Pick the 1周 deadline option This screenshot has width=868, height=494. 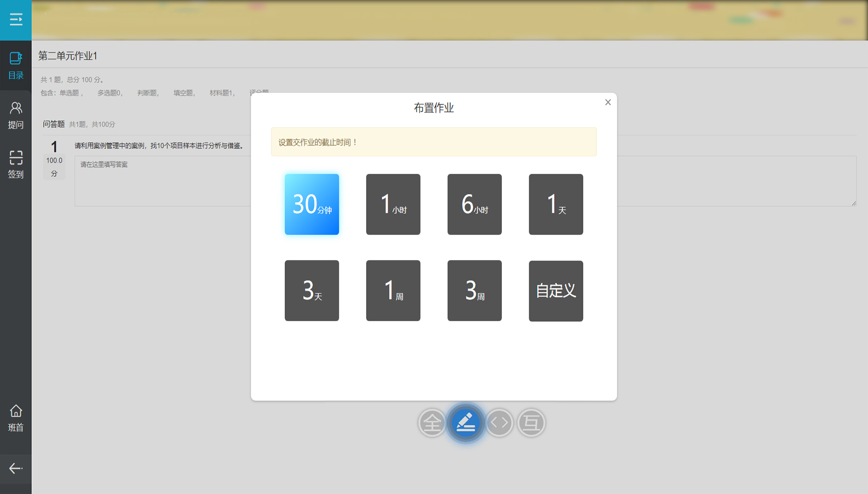click(393, 291)
